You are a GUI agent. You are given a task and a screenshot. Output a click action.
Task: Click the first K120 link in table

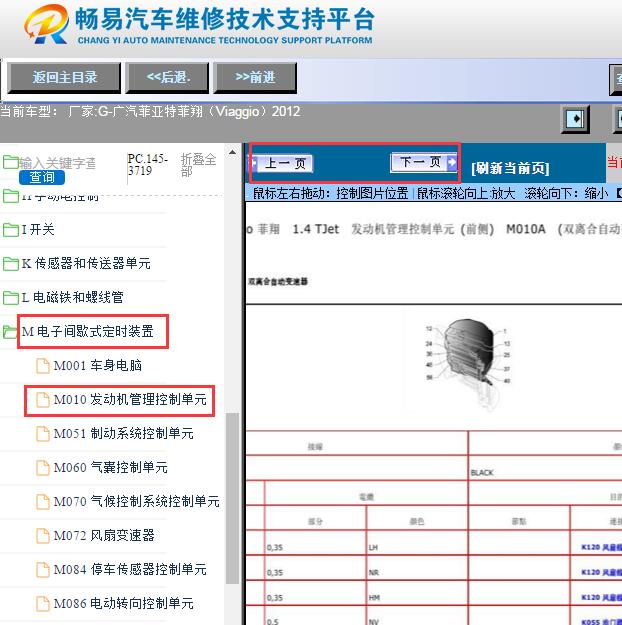[x=601, y=547]
